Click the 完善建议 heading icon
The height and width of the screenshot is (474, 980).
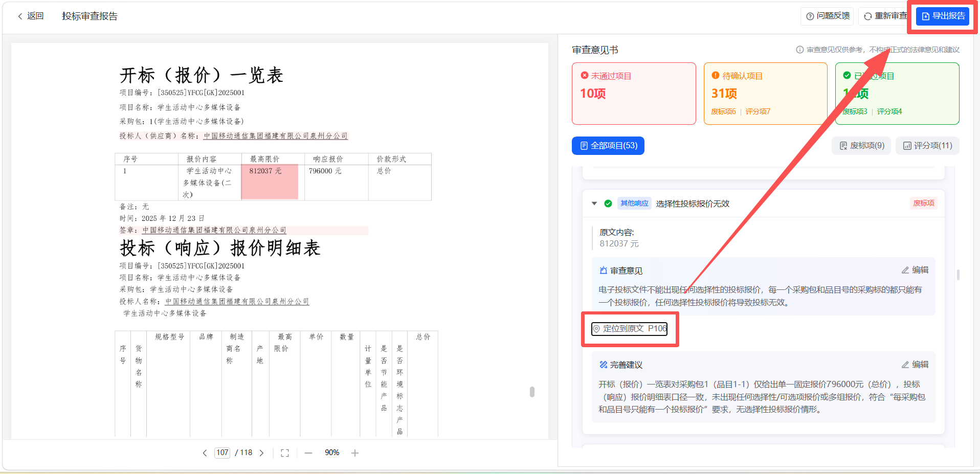[x=604, y=365]
